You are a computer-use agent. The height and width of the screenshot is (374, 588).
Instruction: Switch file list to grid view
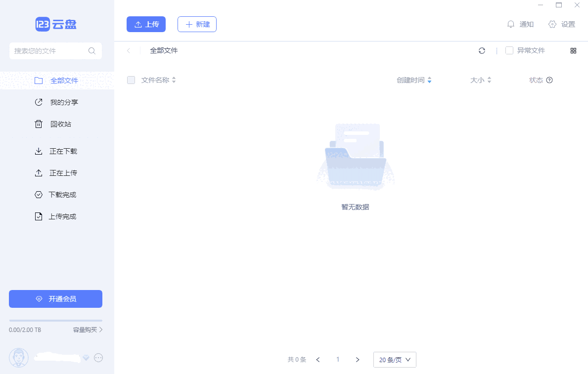(x=573, y=50)
